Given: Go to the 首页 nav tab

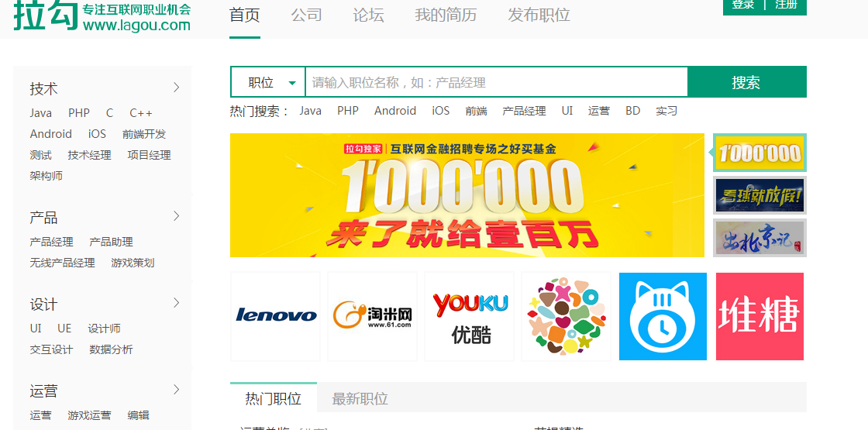Looking at the screenshot, I should tap(245, 15).
